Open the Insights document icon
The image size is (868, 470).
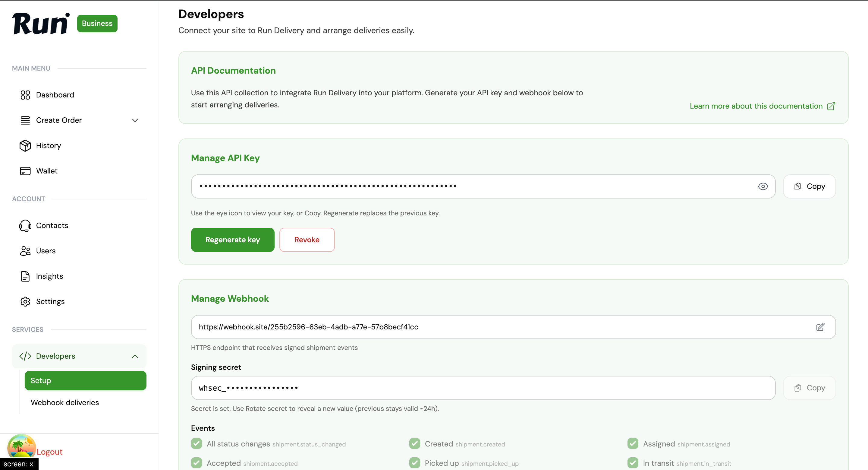point(25,276)
